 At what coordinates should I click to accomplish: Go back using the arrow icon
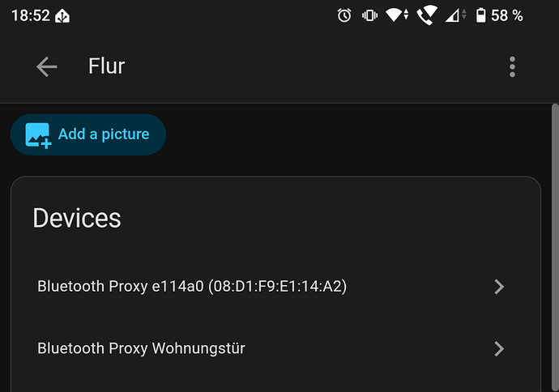click(x=46, y=66)
